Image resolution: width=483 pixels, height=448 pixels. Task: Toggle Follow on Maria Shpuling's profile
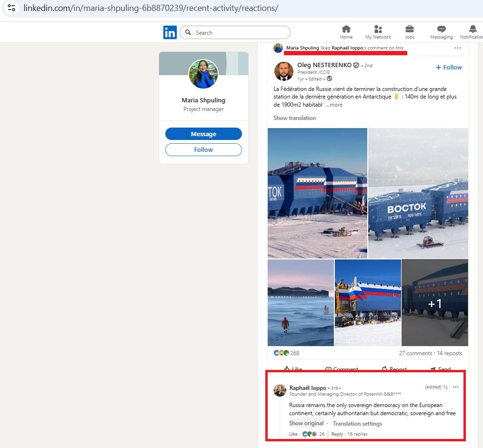203,149
